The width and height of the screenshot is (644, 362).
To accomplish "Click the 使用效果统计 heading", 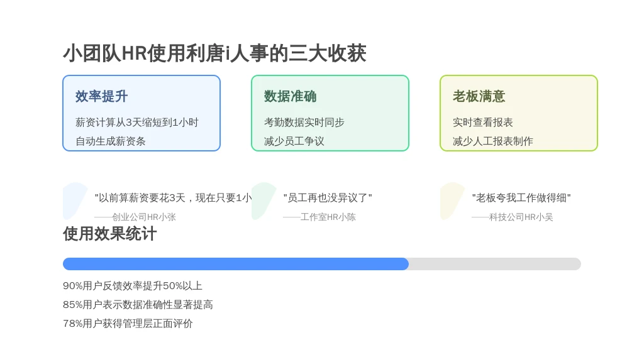I will [109, 234].
